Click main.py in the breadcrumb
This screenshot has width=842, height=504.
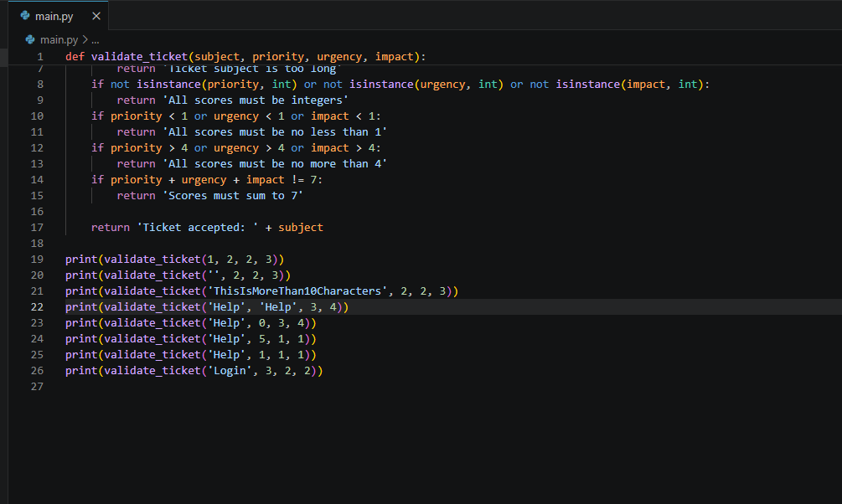[x=59, y=39]
